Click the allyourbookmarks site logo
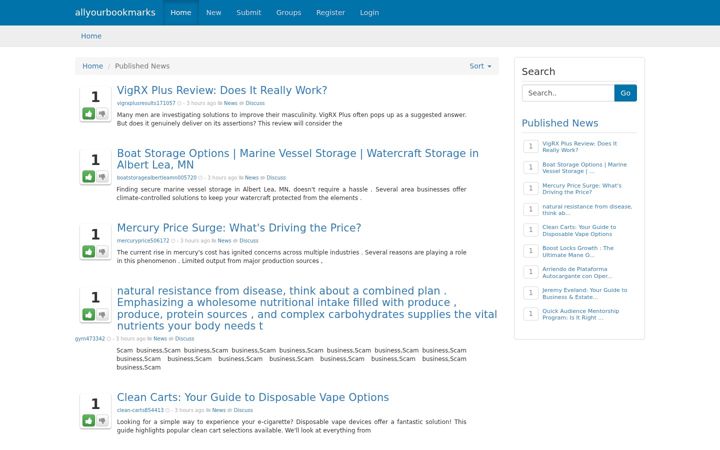720x450 pixels. [x=115, y=12]
